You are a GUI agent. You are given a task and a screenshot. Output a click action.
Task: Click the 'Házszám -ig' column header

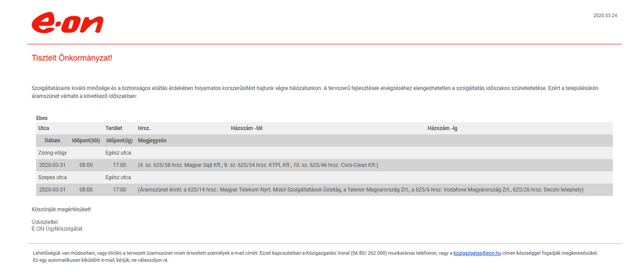tap(442, 128)
